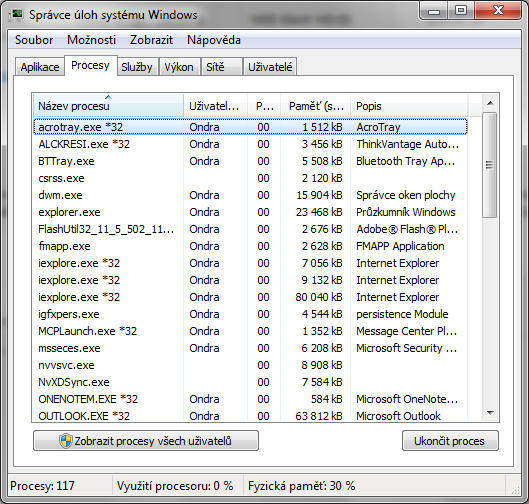Viewport: 529px width, 504px height.
Task: Select the NvXDSync.exe process
Action: pyautogui.click(x=250, y=382)
